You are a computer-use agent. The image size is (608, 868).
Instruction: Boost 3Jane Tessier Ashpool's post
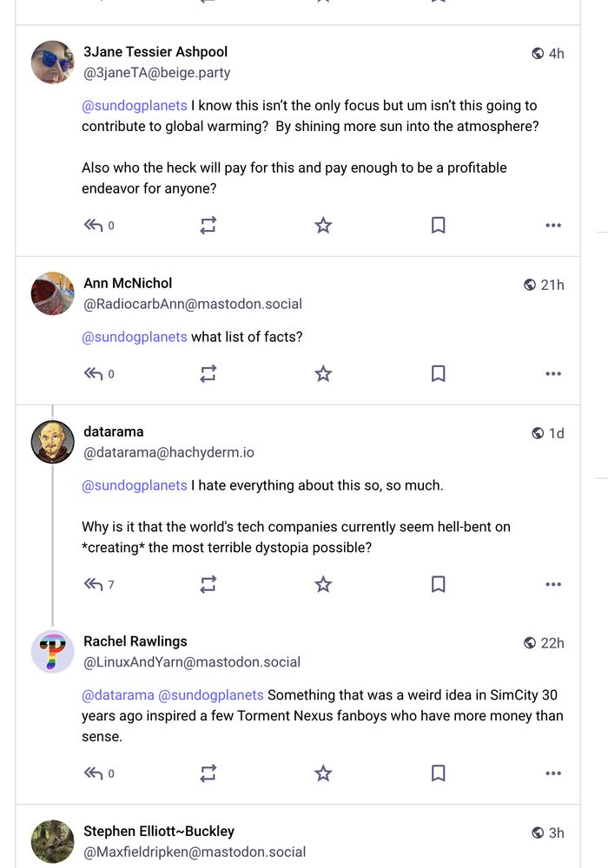tap(208, 226)
